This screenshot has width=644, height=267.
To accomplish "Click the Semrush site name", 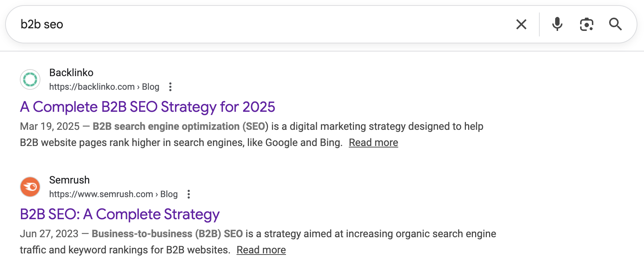I will click(x=69, y=180).
